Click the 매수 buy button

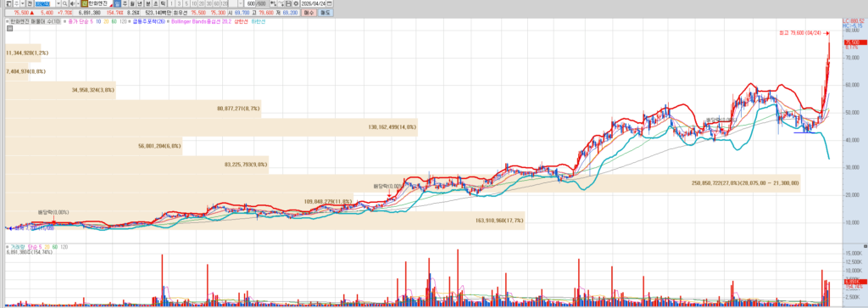coord(309,12)
